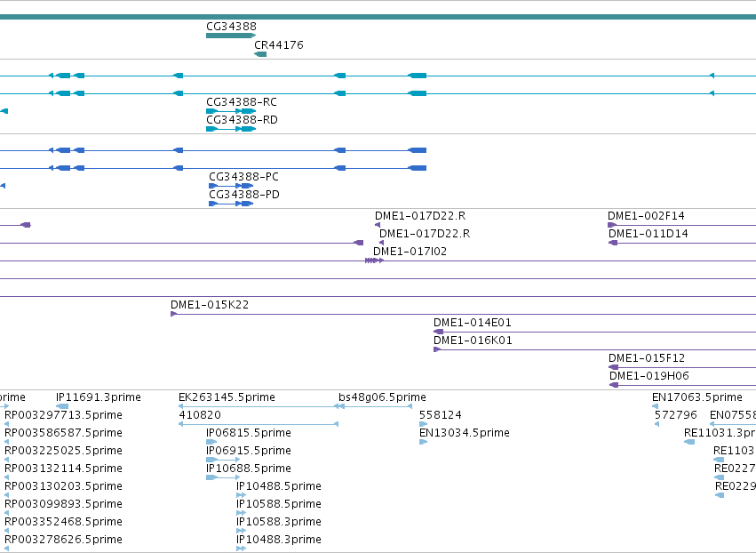Click the DME1-002F14 label
This screenshot has width=756, height=553.
click(646, 216)
